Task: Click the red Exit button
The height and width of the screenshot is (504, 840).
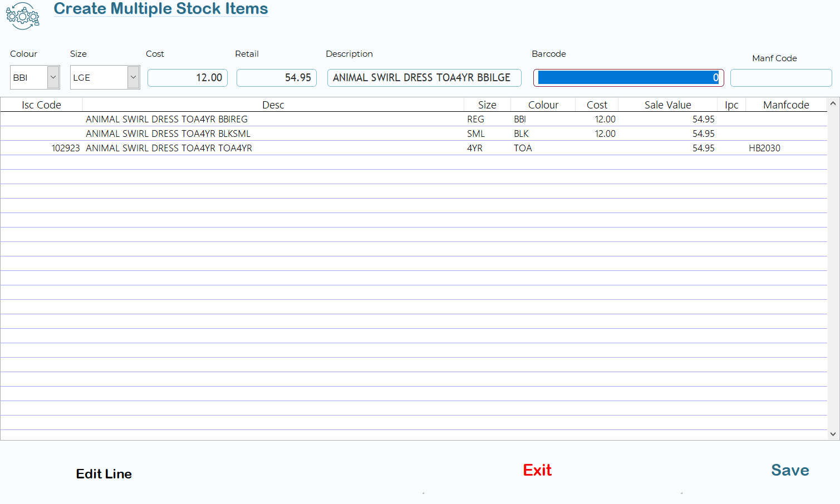Action: coord(537,470)
